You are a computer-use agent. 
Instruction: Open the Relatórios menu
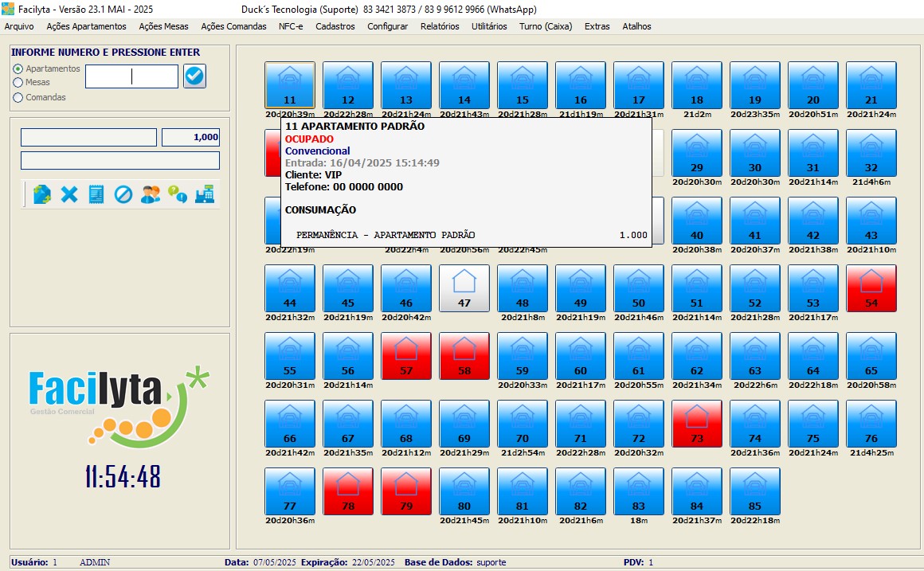pos(440,26)
